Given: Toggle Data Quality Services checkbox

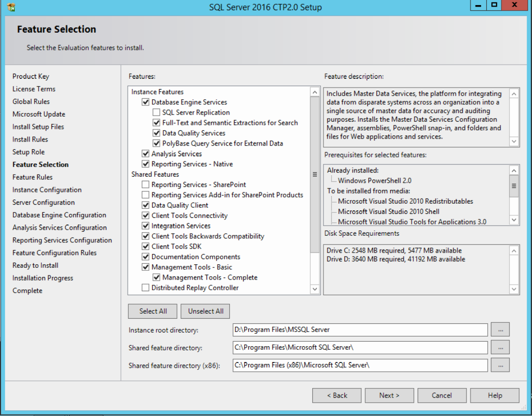Looking at the screenshot, I should pos(157,133).
